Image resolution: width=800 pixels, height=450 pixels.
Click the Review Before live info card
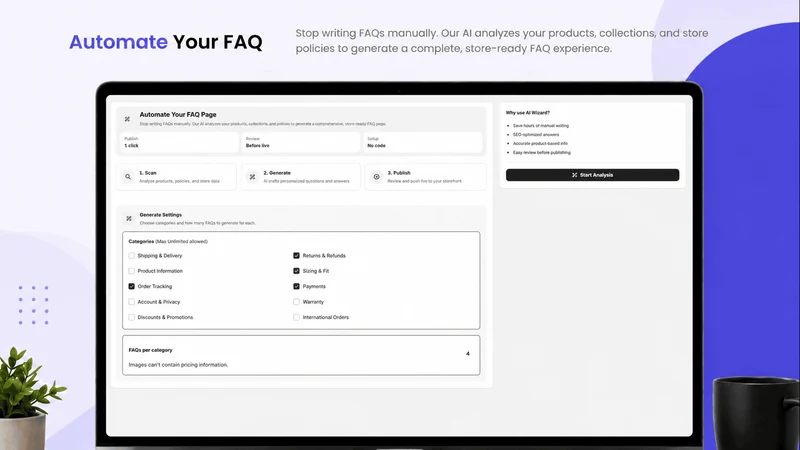click(x=301, y=142)
